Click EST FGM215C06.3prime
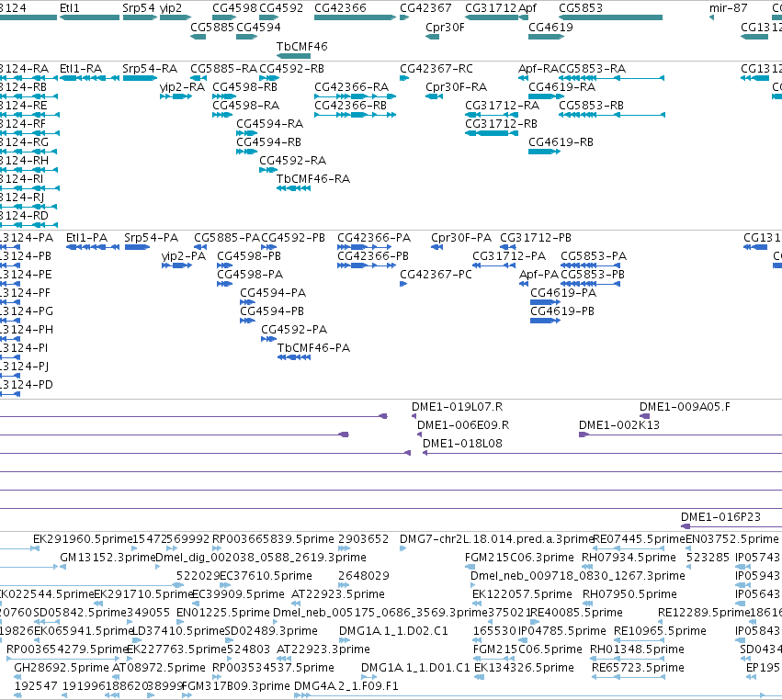The height and width of the screenshot is (700, 782). pos(520,558)
